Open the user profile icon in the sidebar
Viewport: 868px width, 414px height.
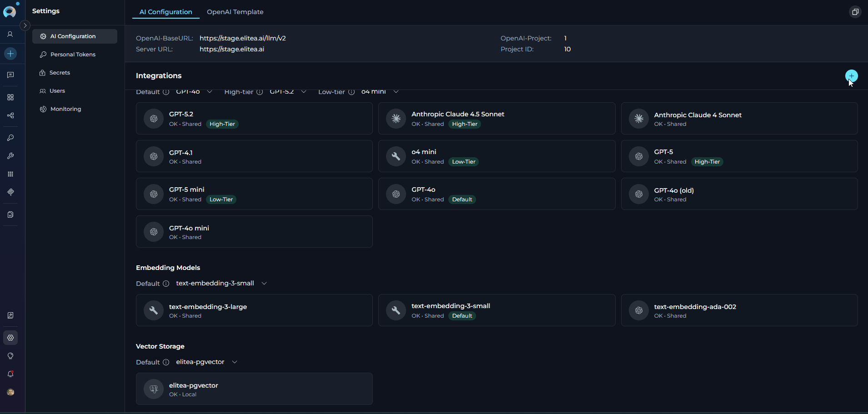(x=10, y=34)
